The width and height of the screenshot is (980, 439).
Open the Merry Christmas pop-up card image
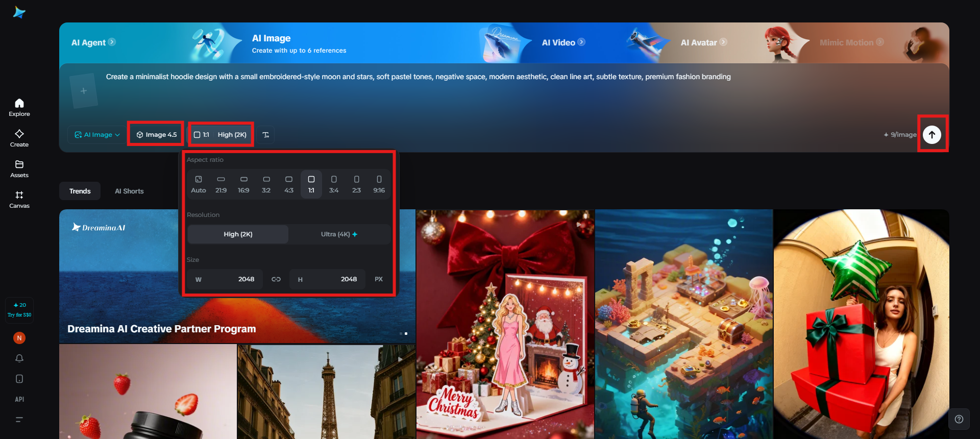tap(505, 324)
